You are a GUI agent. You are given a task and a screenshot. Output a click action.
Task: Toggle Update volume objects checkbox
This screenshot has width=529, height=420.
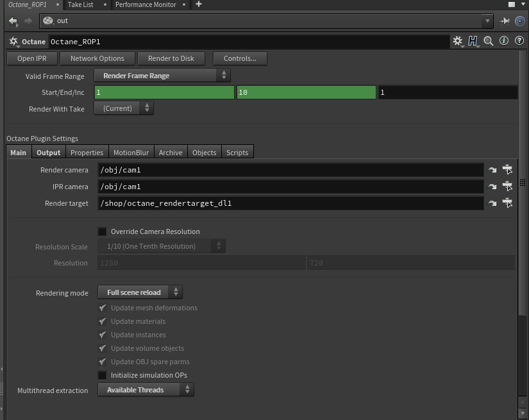102,348
